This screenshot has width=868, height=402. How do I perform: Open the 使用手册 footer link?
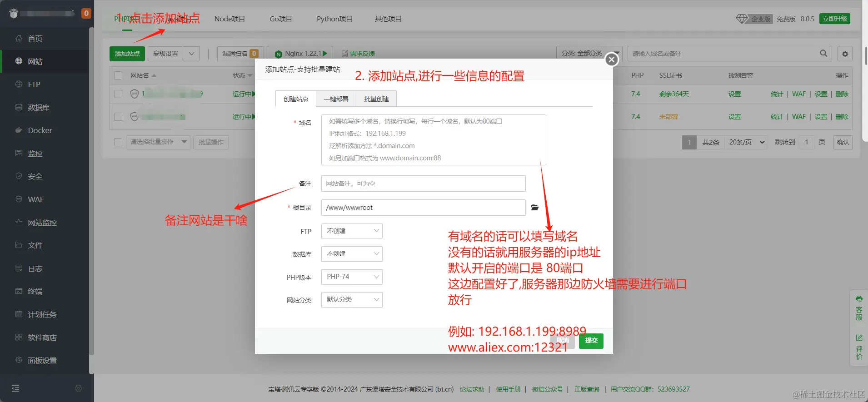(x=508, y=389)
